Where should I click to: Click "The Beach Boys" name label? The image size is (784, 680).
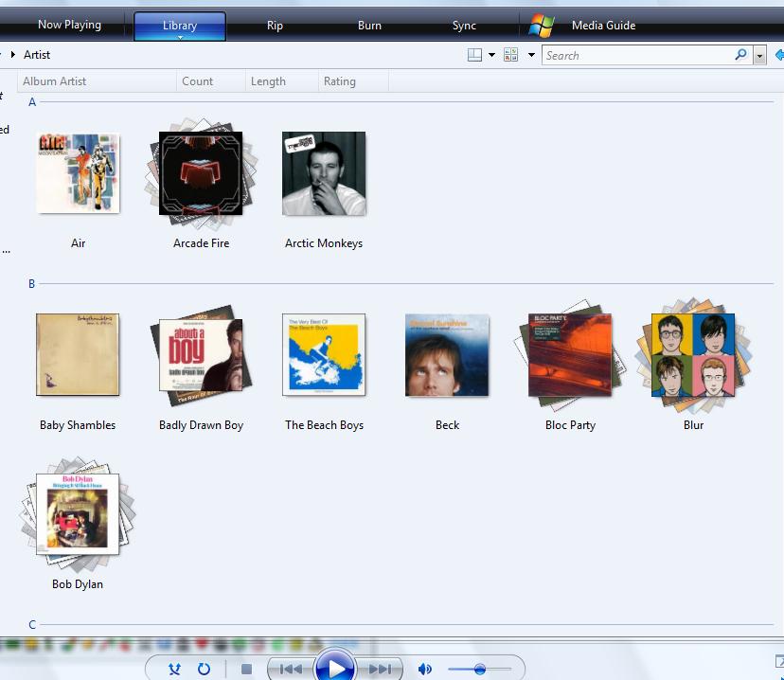point(324,425)
